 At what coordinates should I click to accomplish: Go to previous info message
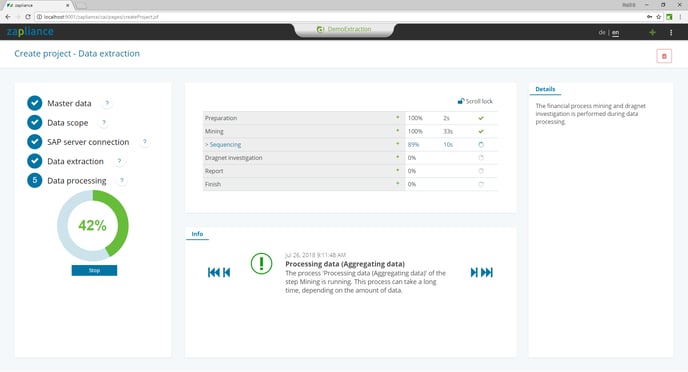point(226,272)
